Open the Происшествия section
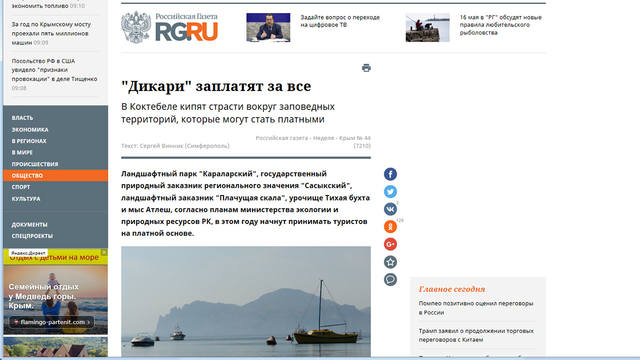Screen dimensions: 640x360 35,164
